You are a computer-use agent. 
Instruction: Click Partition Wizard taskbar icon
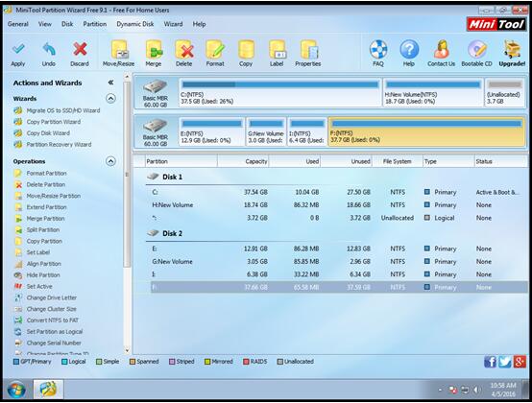click(48, 390)
